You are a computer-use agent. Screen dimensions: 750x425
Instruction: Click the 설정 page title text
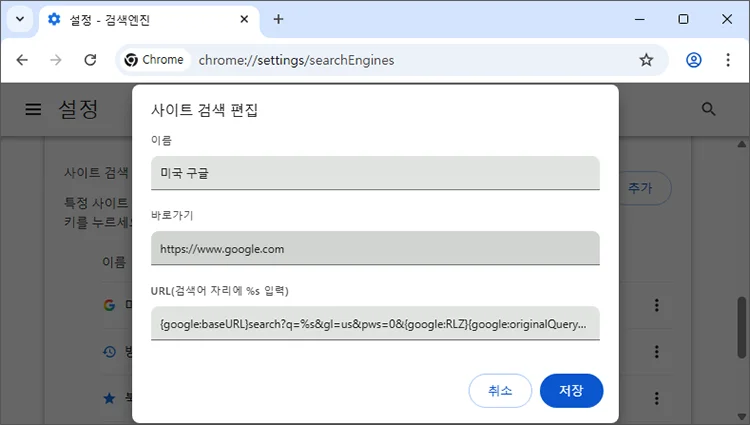point(78,109)
